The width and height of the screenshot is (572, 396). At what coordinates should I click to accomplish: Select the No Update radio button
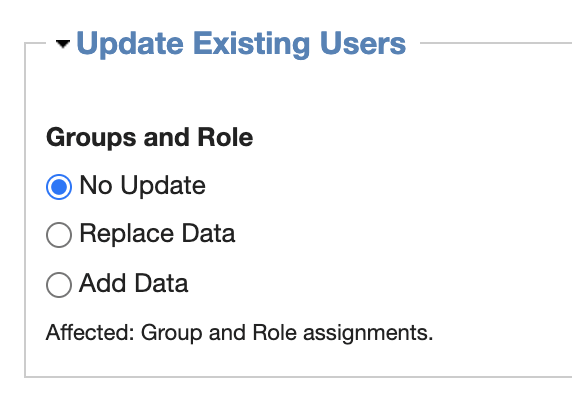[59, 187]
